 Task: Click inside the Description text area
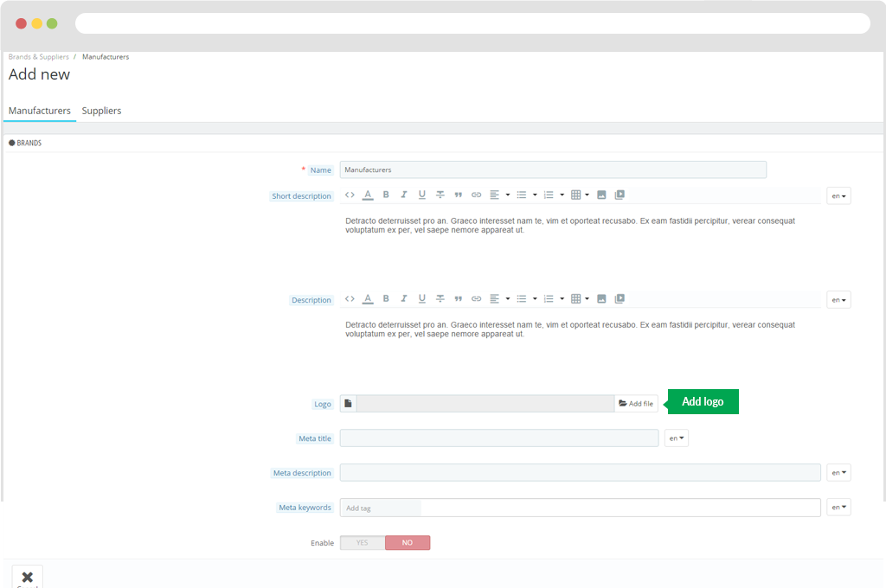(581, 348)
